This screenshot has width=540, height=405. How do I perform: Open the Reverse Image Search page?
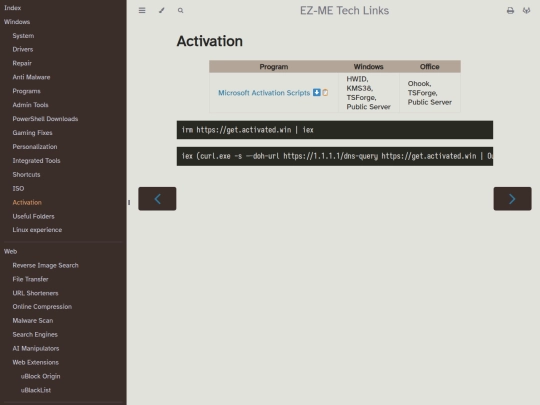coord(45,265)
